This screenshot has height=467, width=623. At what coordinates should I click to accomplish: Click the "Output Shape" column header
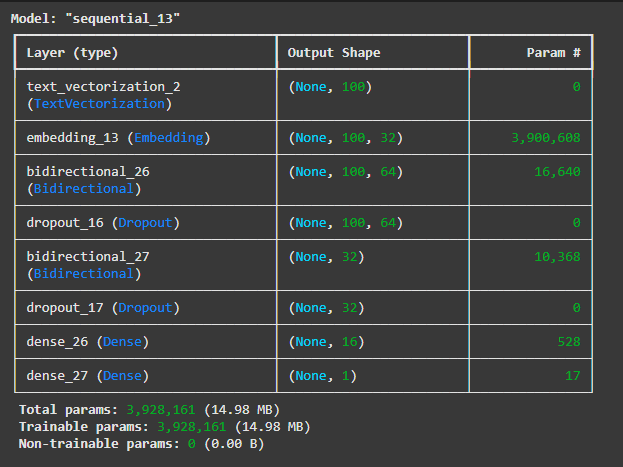[x=333, y=52]
